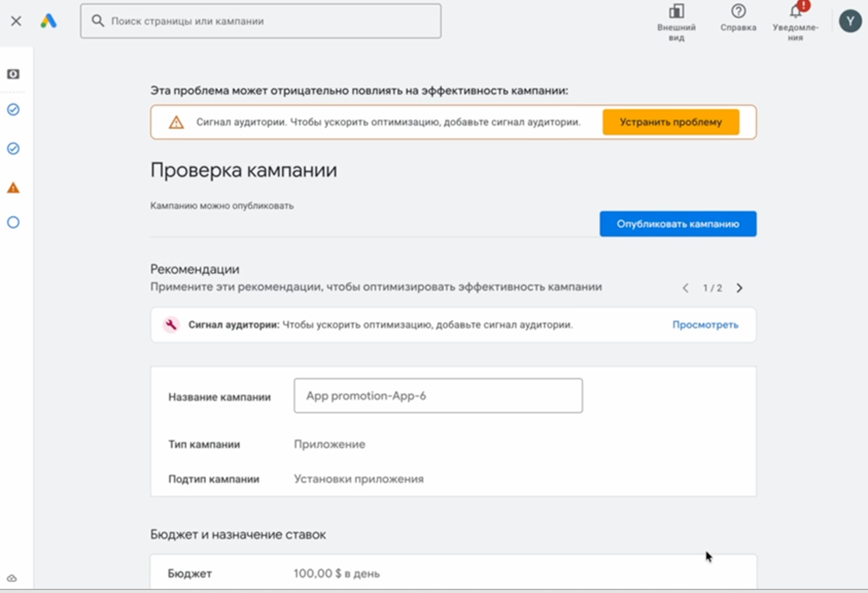The image size is (868, 593).
Task: Click Опубликовать кампанию button
Action: click(678, 224)
